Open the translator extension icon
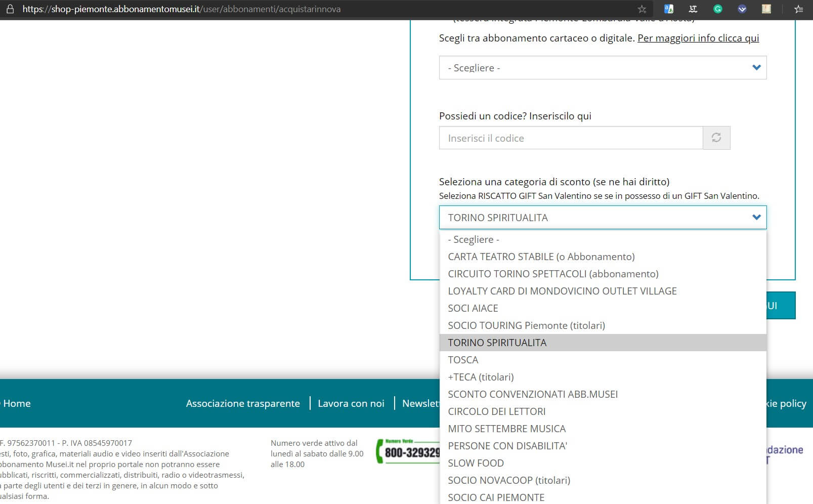The height and width of the screenshot is (504, 813). [x=668, y=9]
